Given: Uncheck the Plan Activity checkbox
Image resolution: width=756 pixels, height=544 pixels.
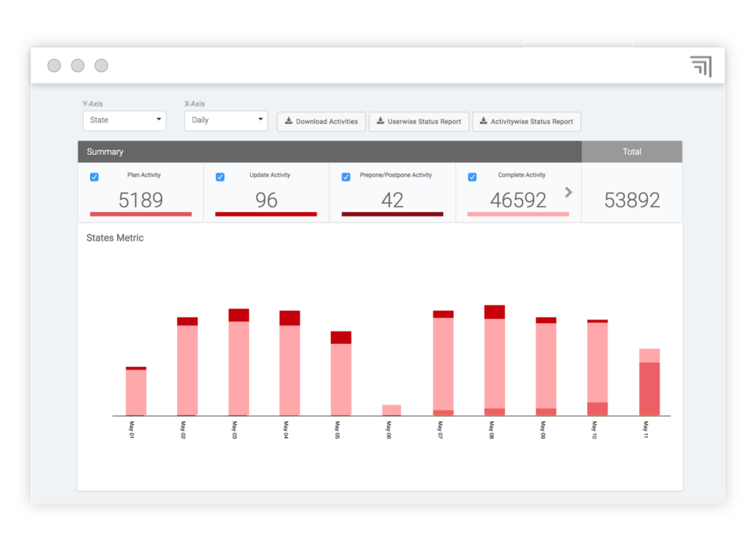Looking at the screenshot, I should 94,176.
